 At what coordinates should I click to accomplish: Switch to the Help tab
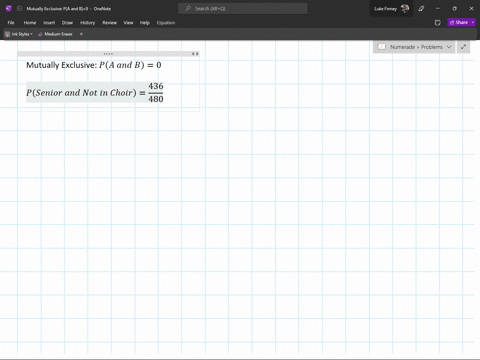point(145,23)
